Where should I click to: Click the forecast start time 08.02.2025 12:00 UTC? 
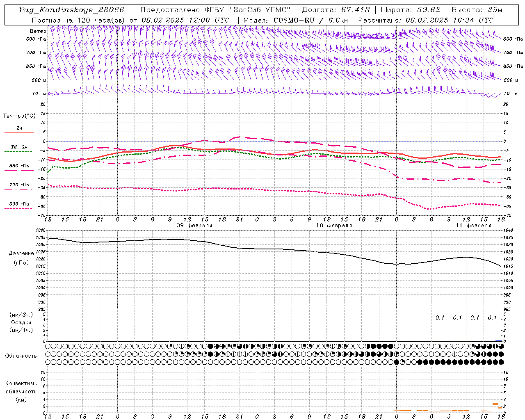pos(186,20)
